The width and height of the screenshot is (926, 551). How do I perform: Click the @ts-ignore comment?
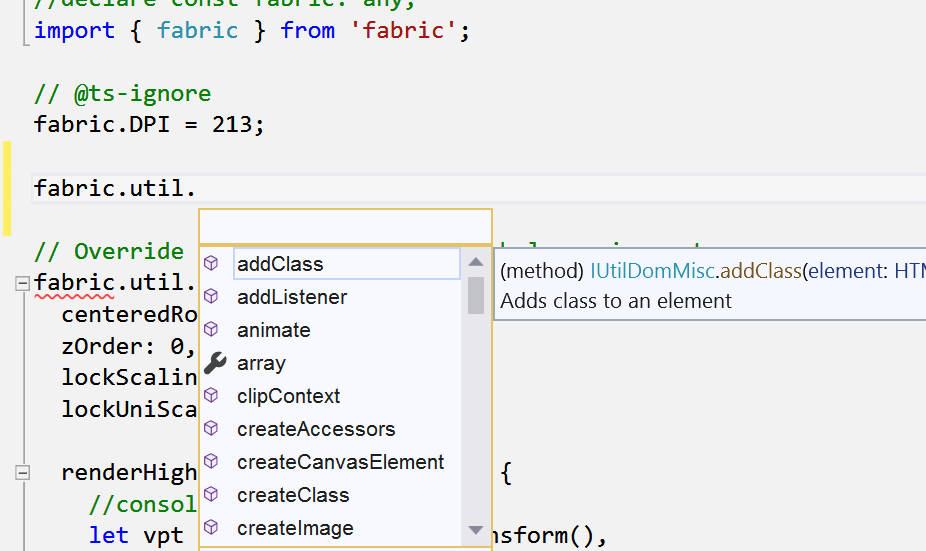pos(122,93)
